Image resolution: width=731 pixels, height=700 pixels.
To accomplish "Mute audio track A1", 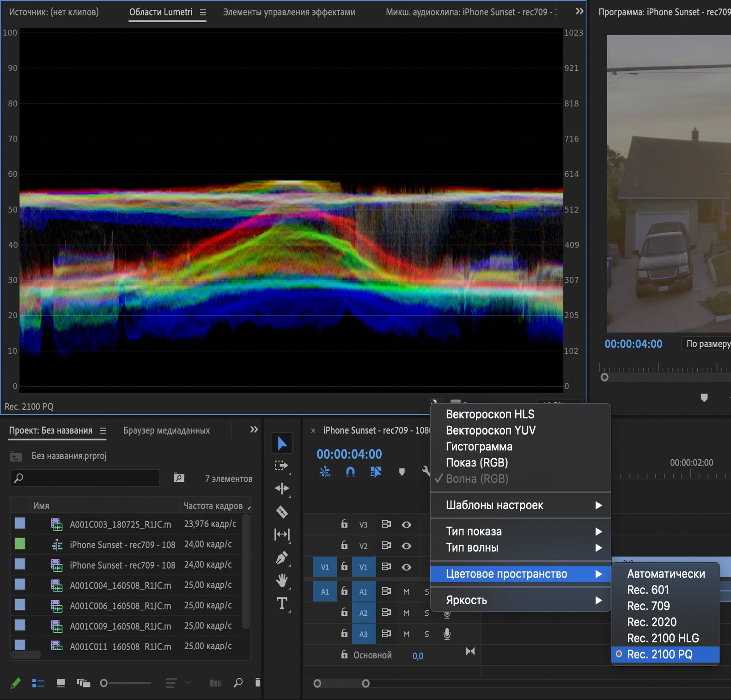I will [406, 592].
